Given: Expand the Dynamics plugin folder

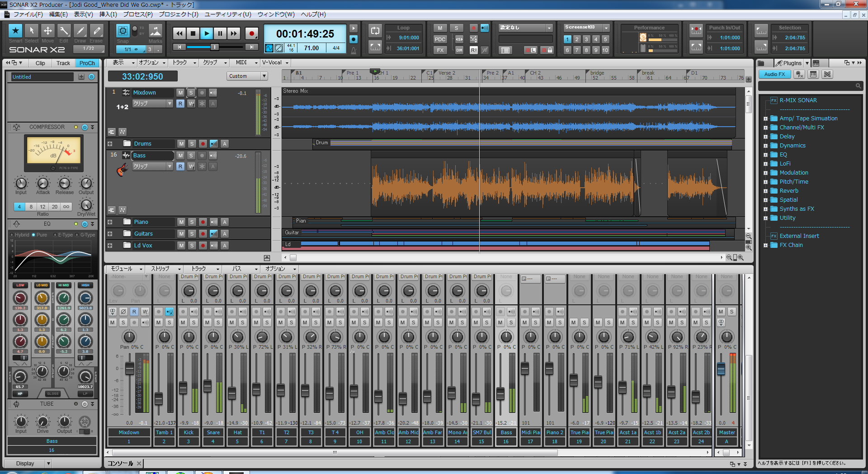Looking at the screenshot, I should point(765,146).
